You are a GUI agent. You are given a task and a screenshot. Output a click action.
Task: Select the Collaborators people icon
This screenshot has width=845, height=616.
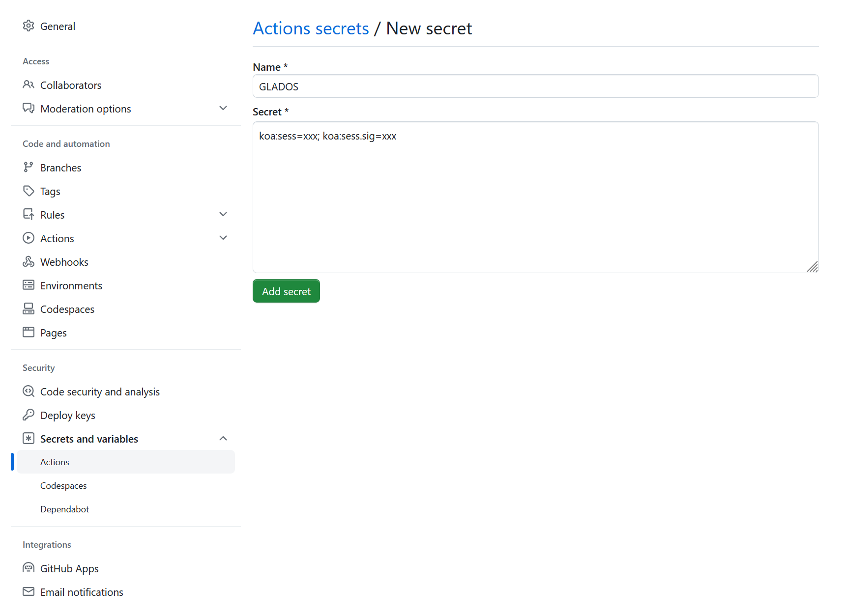point(29,84)
